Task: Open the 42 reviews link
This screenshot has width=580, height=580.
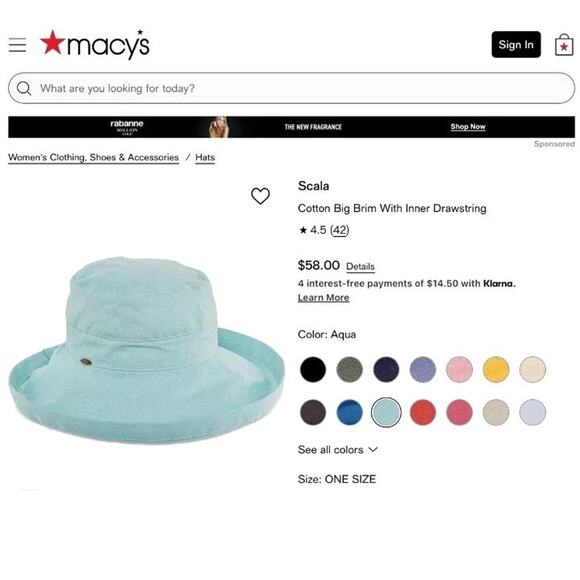Action: coord(340,230)
